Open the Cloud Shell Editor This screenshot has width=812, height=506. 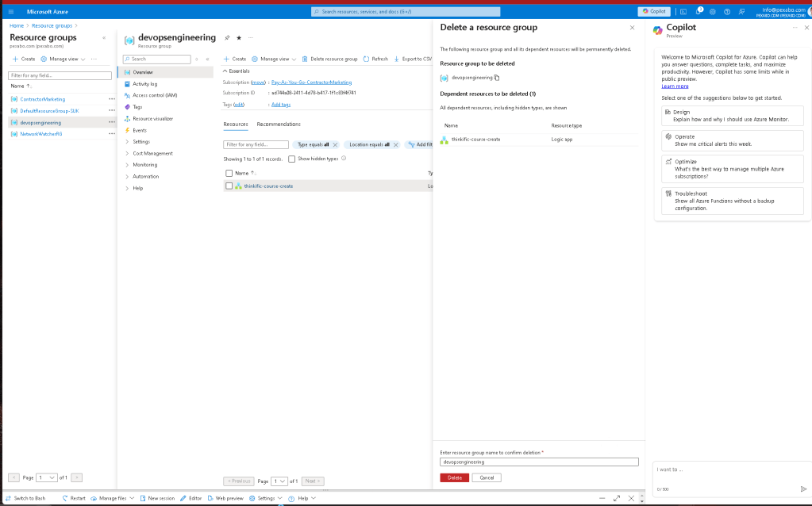coord(190,498)
